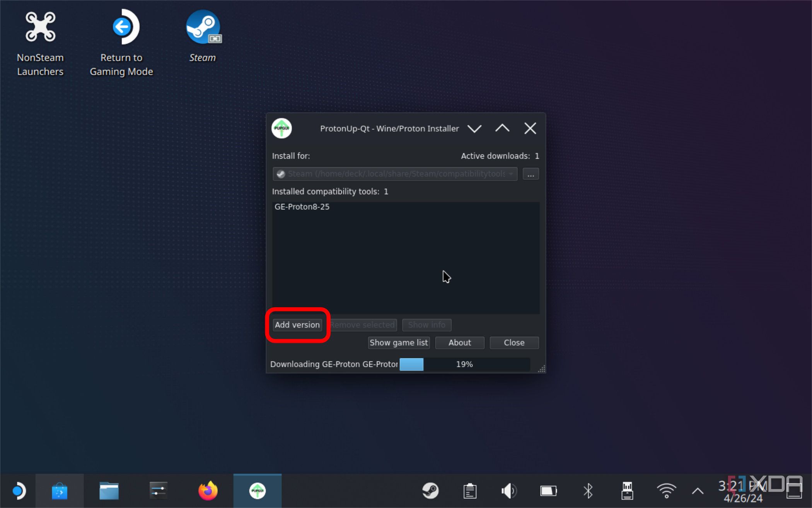
Task: Click the Show game list button
Action: pyautogui.click(x=399, y=342)
